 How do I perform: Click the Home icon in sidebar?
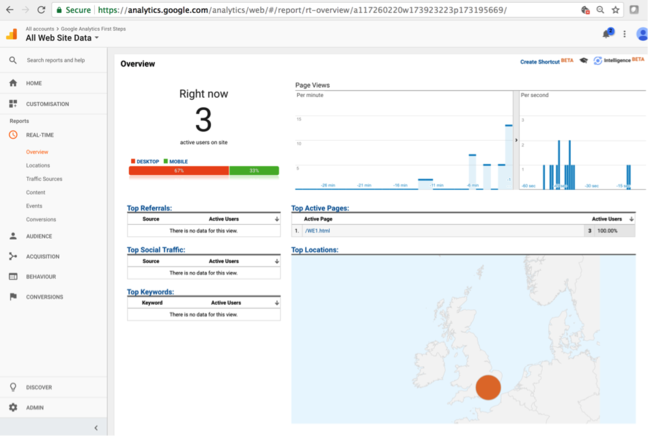pyautogui.click(x=13, y=83)
